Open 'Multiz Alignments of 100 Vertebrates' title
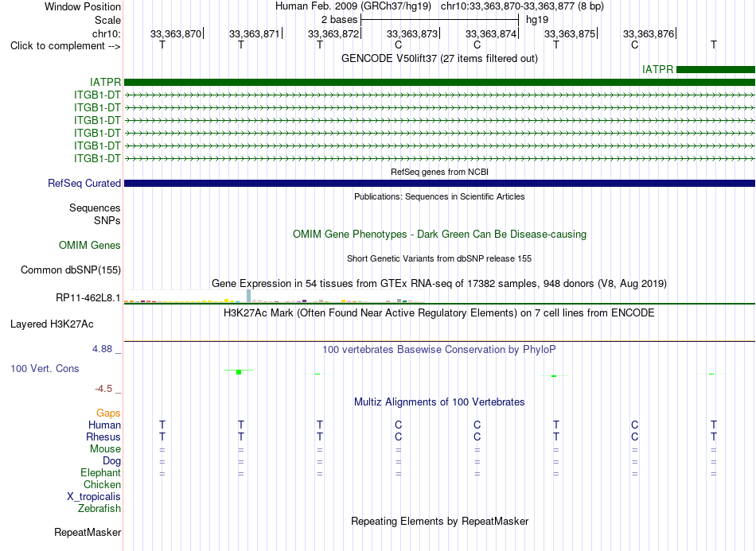This screenshot has height=551, width=756. (x=439, y=402)
